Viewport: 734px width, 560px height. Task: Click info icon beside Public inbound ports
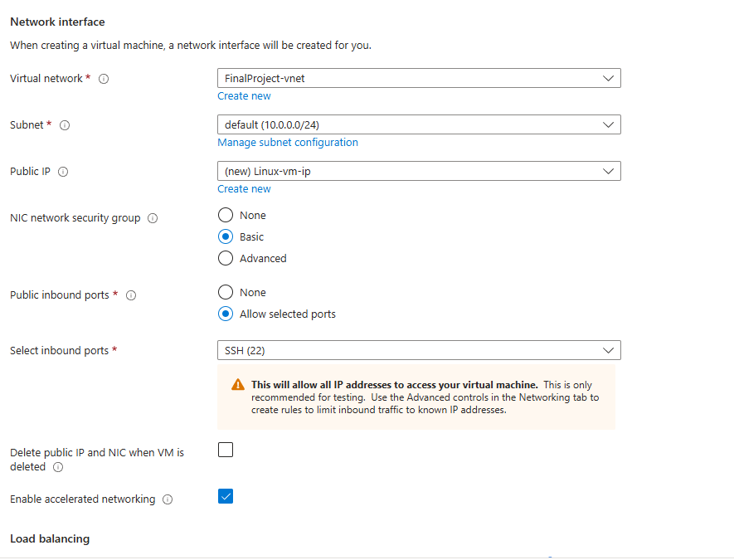(131, 295)
